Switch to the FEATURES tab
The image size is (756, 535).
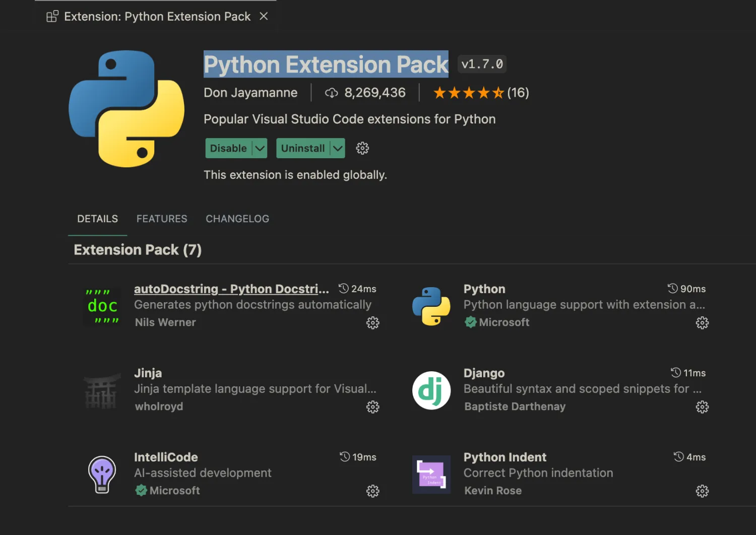click(162, 219)
